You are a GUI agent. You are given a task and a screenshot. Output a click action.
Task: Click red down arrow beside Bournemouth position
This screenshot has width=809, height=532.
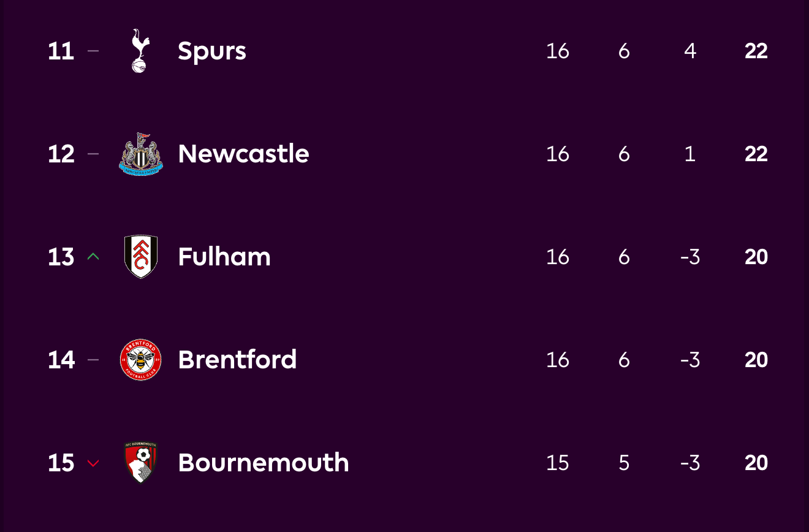pyautogui.click(x=93, y=463)
